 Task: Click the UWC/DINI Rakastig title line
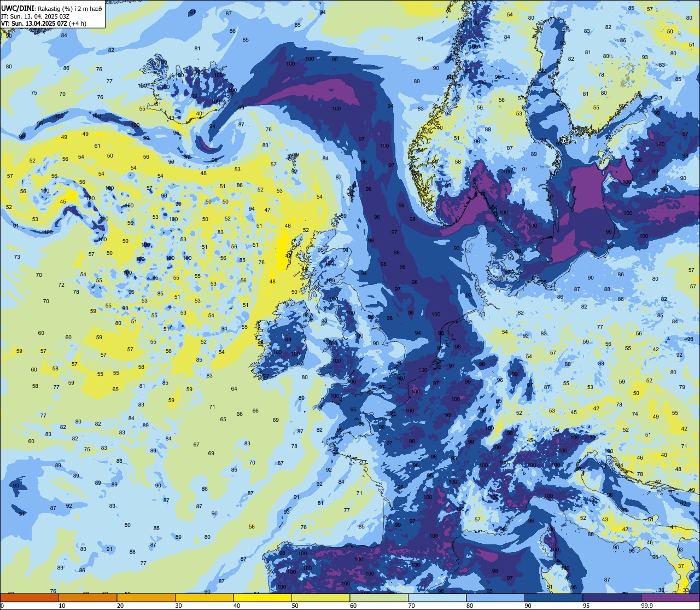(51, 9)
